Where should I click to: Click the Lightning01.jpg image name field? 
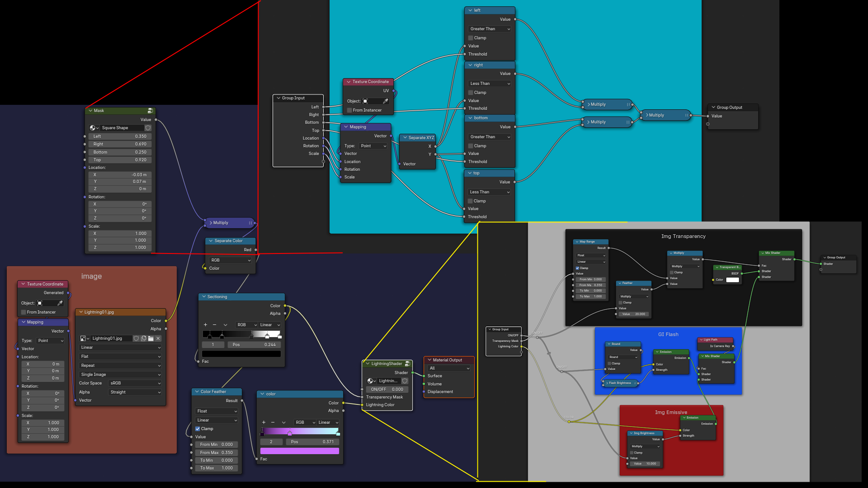point(111,338)
